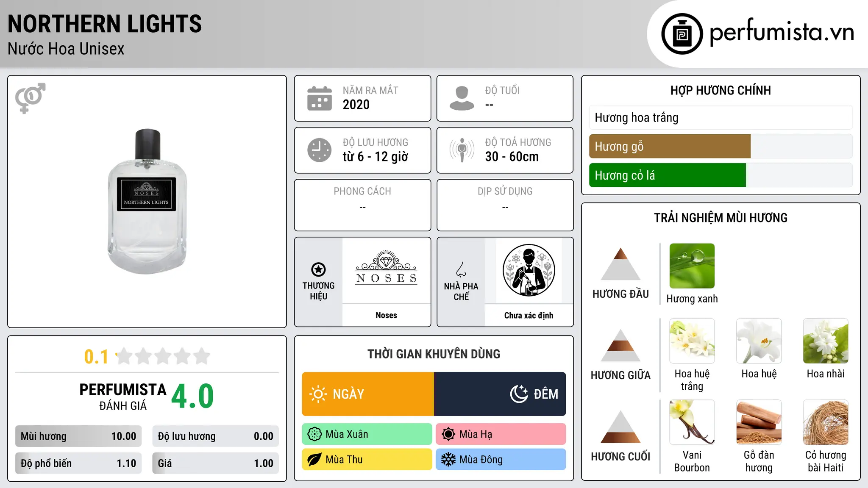Screen dimensions: 868x488
Task: Select the Mùa Xuân season tag
Action: point(367,434)
